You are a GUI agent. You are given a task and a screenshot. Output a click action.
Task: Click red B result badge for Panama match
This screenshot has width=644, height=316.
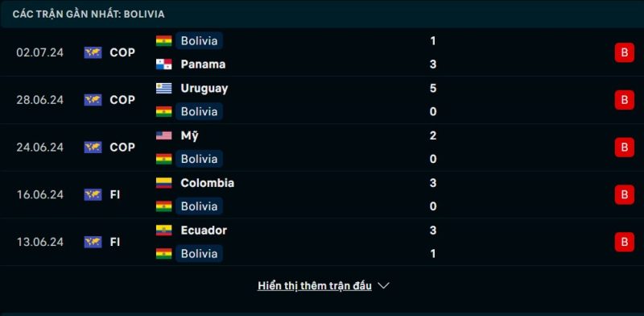(x=625, y=52)
